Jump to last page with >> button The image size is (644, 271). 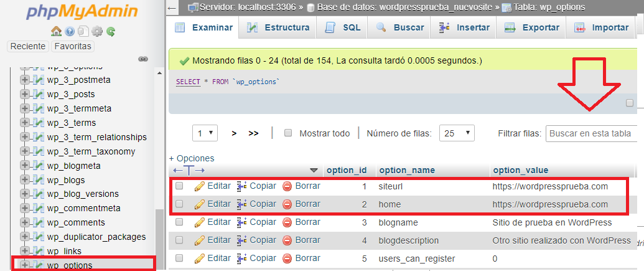point(253,133)
